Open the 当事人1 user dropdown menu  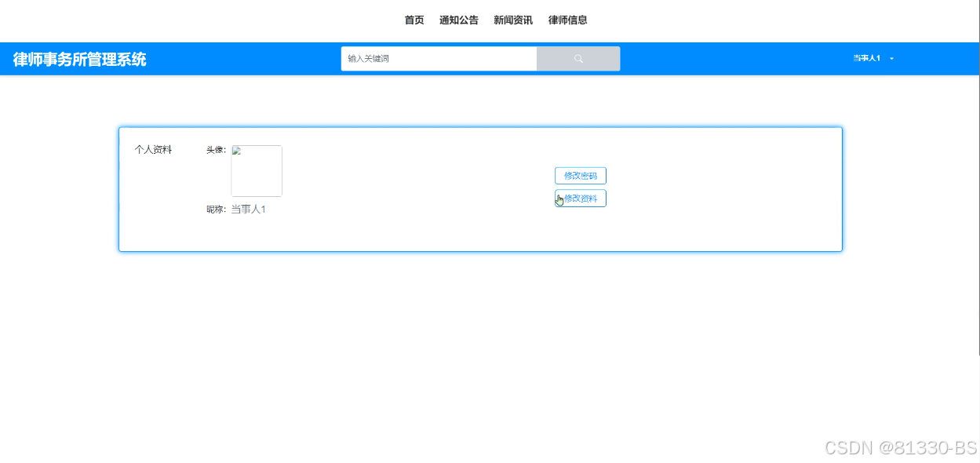873,59
